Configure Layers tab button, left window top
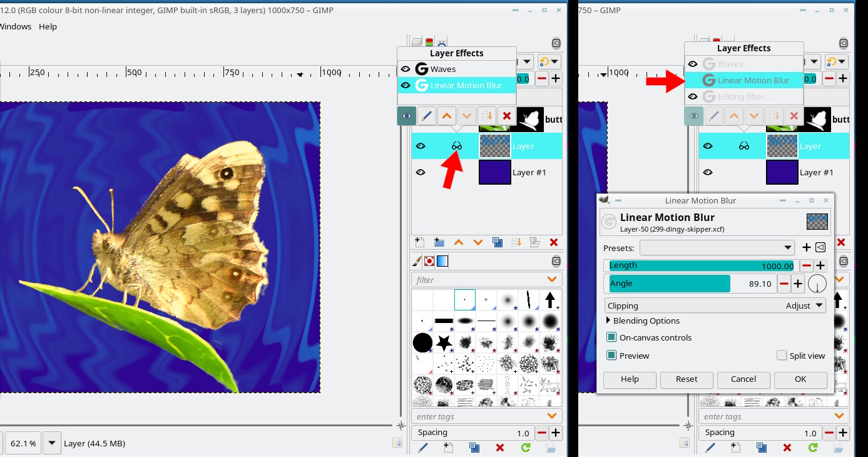The width and height of the screenshot is (868, 457). [x=556, y=43]
